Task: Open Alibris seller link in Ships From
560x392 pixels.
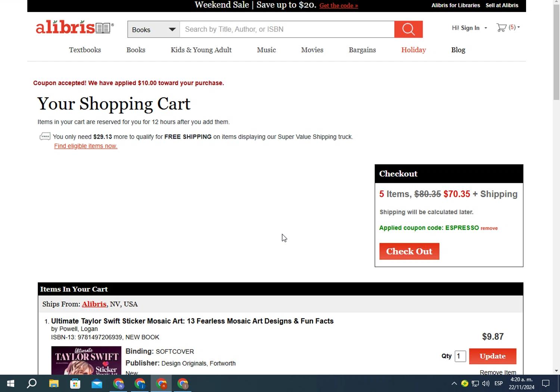Action: coord(94,304)
